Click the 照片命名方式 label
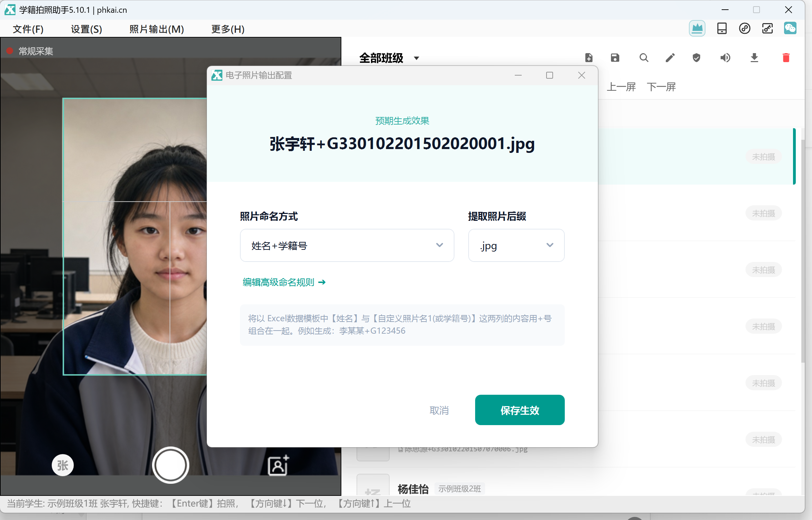The width and height of the screenshot is (812, 520). tap(269, 216)
